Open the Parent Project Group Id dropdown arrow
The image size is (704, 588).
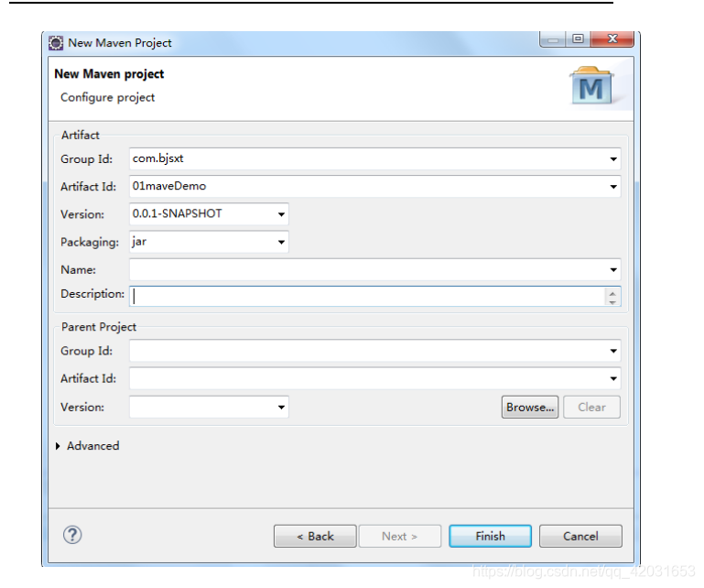pyautogui.click(x=612, y=351)
